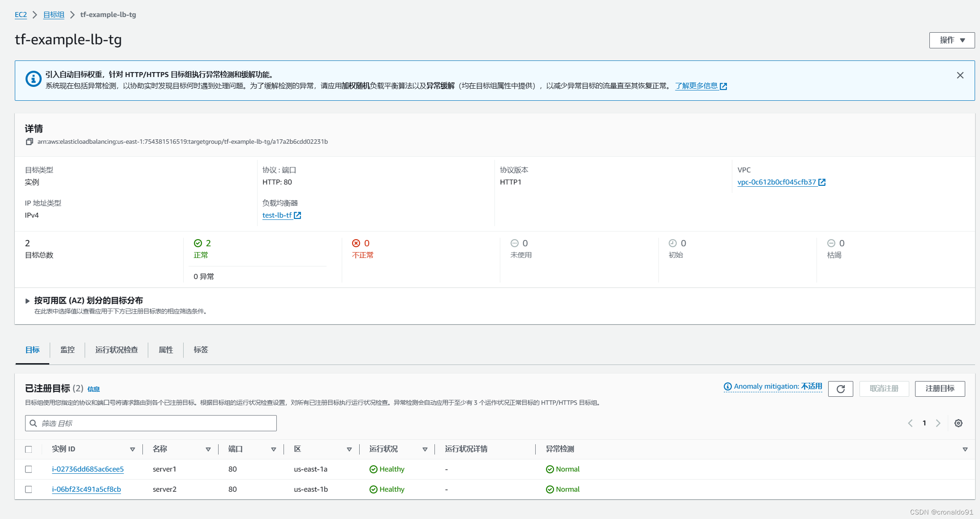Switch to the 监控 tab
The image size is (980, 519).
tap(68, 350)
